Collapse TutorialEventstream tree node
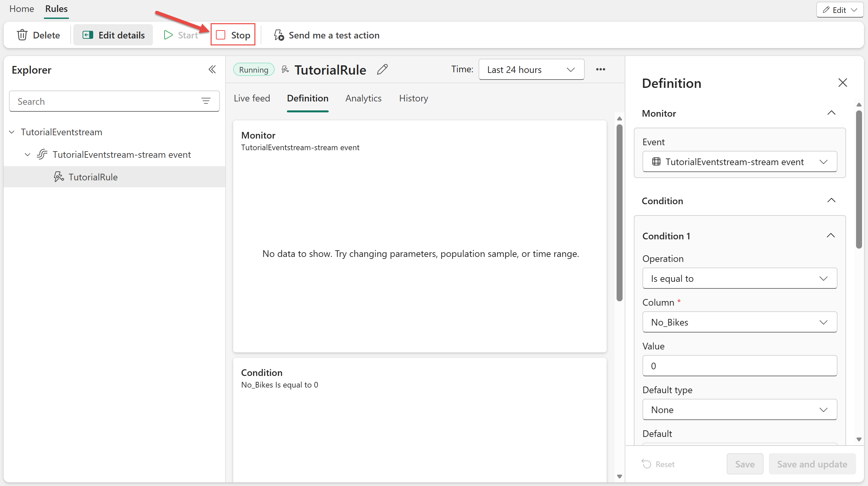 point(12,132)
